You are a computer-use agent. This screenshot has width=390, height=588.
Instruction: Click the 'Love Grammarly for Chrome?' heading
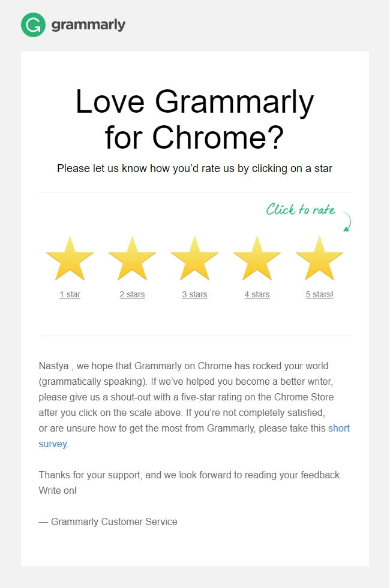(194, 119)
